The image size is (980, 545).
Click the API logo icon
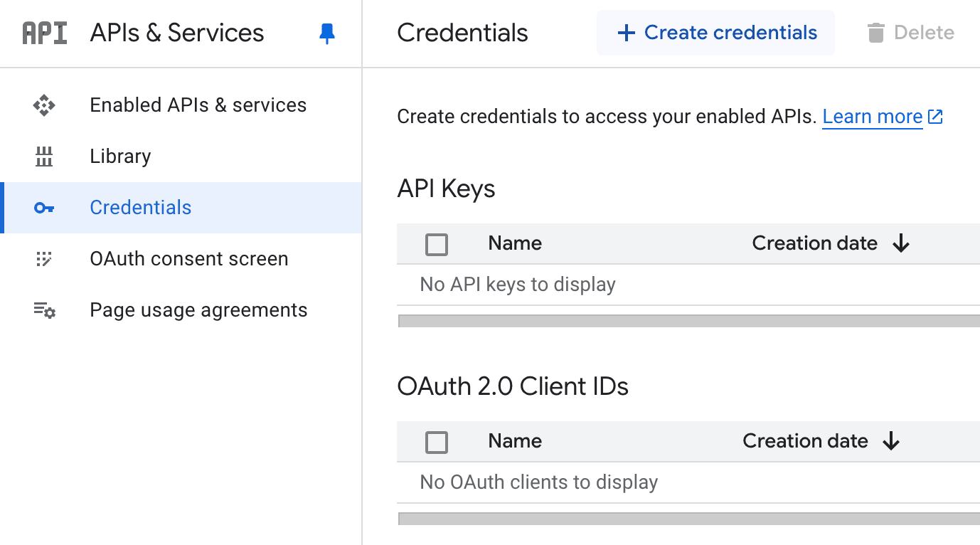pos(44,33)
